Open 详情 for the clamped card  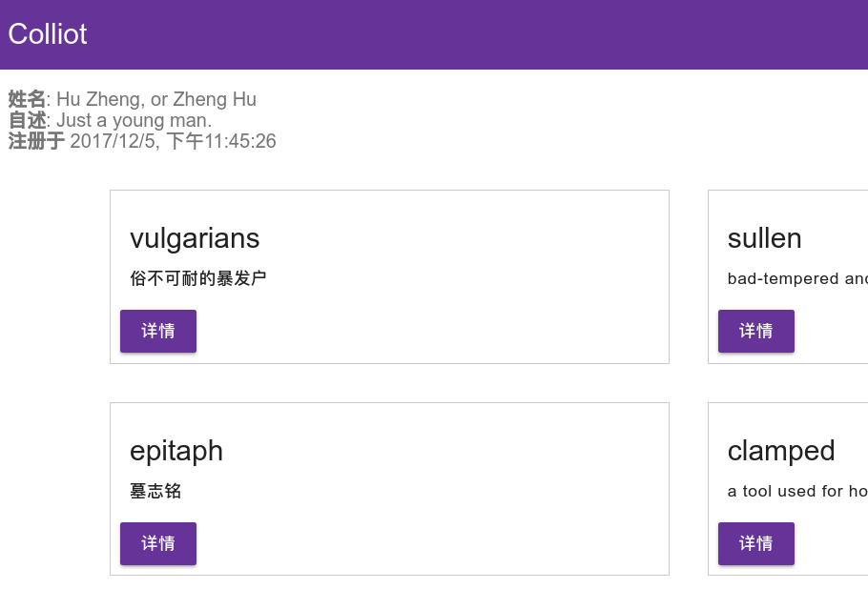[x=755, y=543]
